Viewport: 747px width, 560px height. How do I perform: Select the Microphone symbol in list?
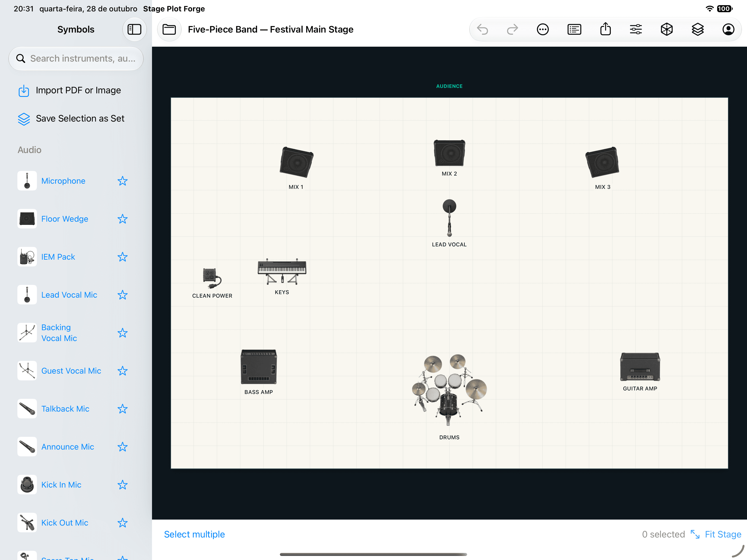coord(52,181)
